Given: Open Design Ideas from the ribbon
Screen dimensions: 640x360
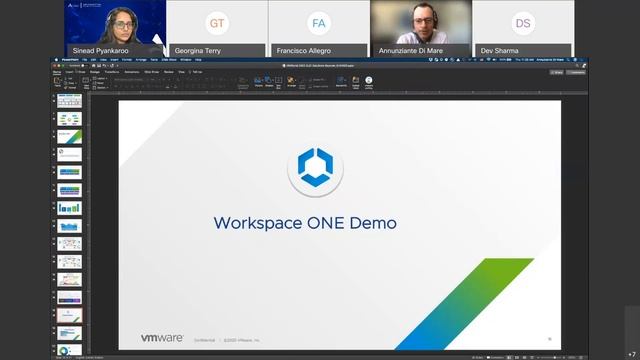Looking at the screenshot, I should [x=356, y=80].
